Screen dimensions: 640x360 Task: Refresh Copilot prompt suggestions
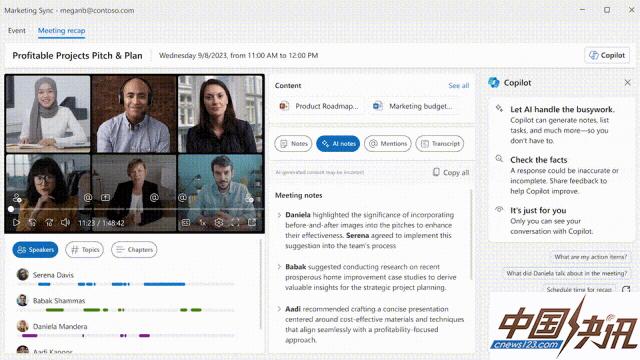pyautogui.click(x=626, y=289)
